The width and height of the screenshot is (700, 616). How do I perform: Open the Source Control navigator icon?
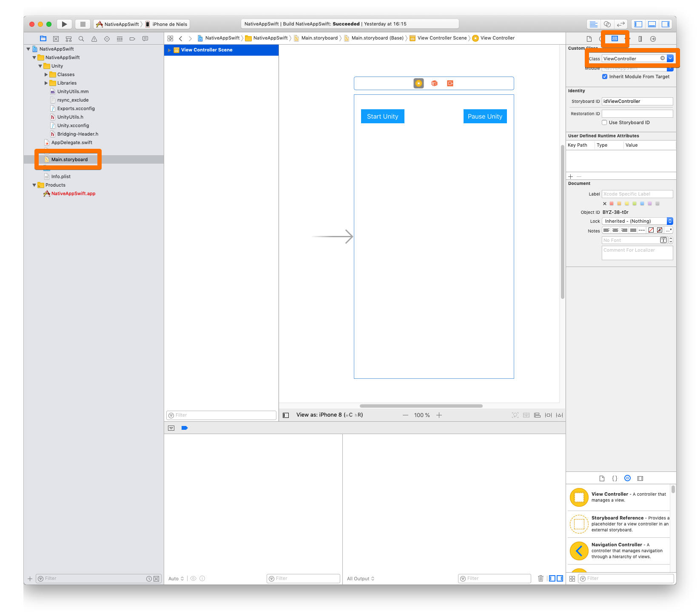(56, 39)
